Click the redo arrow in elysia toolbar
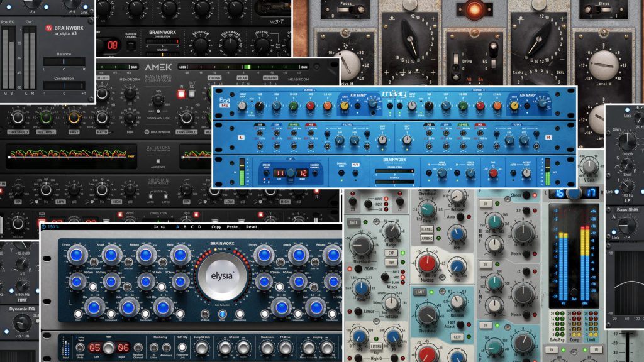Viewport: 644px width, 362px height. pyautogui.click(x=163, y=226)
